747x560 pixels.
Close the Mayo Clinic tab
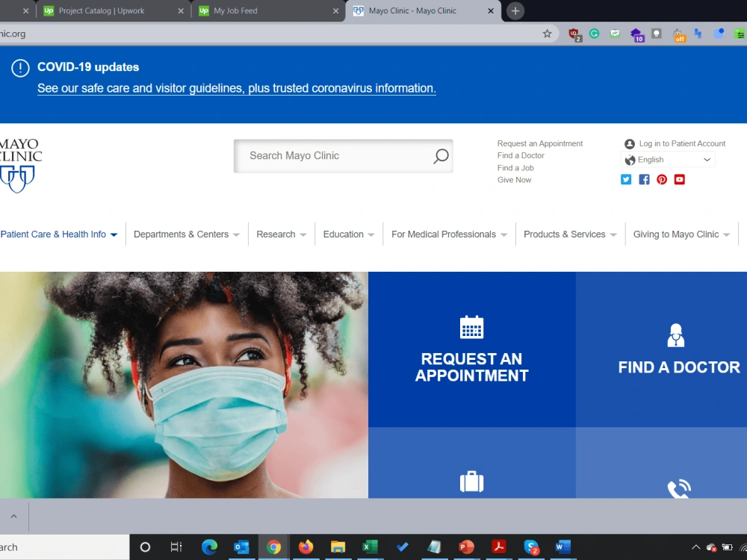(x=491, y=11)
